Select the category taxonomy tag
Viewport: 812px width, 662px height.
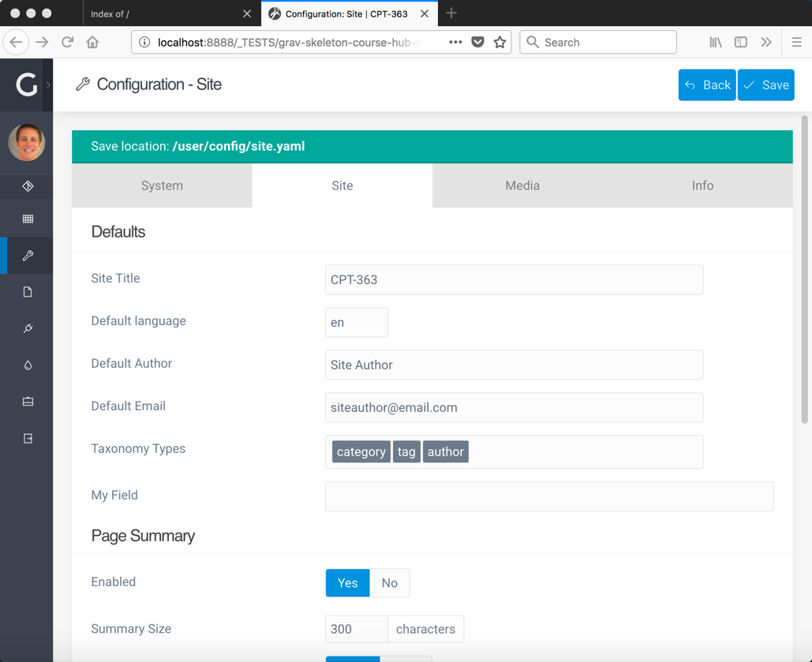[361, 451]
